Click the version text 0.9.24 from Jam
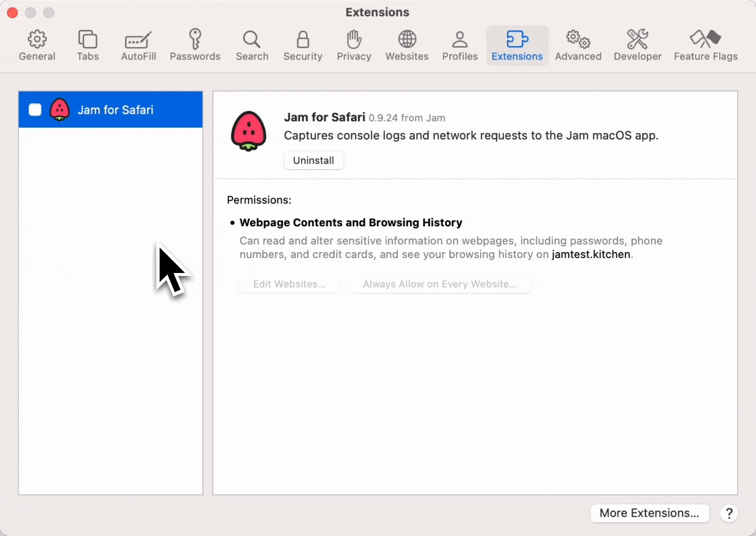 (x=407, y=118)
